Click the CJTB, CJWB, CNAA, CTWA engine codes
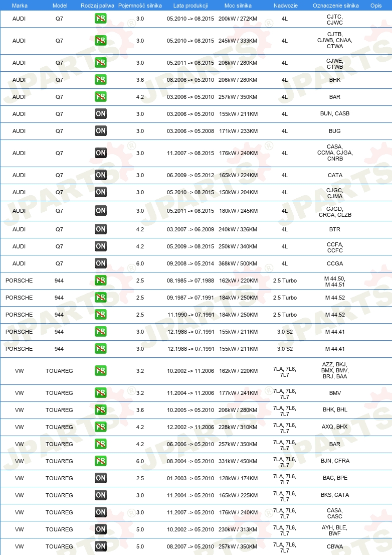Image resolution: width=392 pixels, height=555 pixels. 335,40
